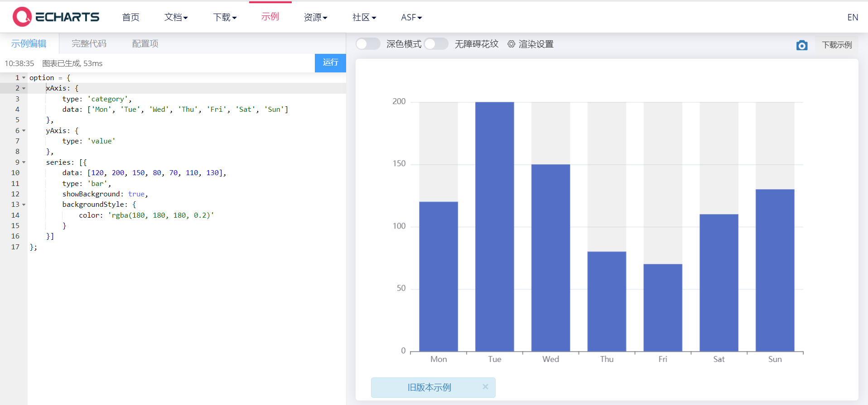Click the Thu bar in chart
This screenshot has height=405, width=868.
point(607,301)
